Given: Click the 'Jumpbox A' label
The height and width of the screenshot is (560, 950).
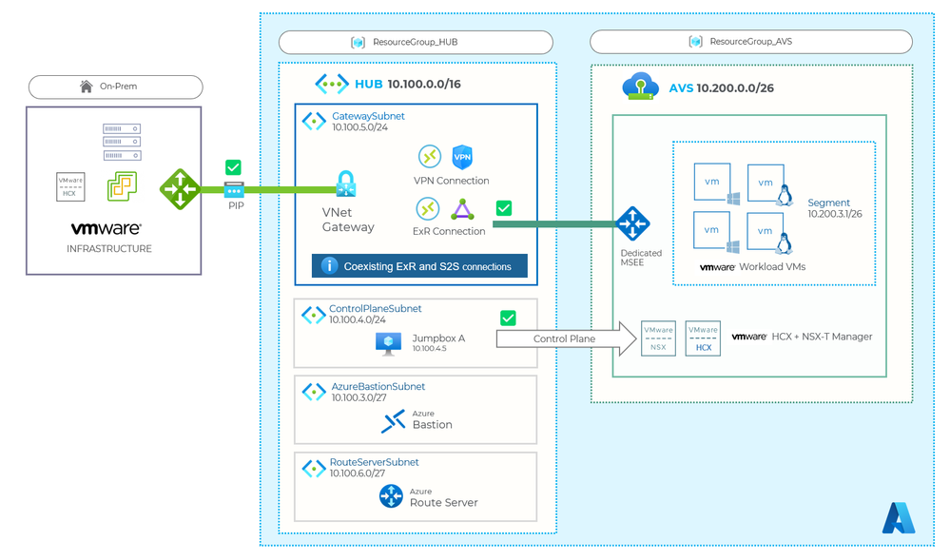Looking at the screenshot, I should pyautogui.click(x=438, y=338).
